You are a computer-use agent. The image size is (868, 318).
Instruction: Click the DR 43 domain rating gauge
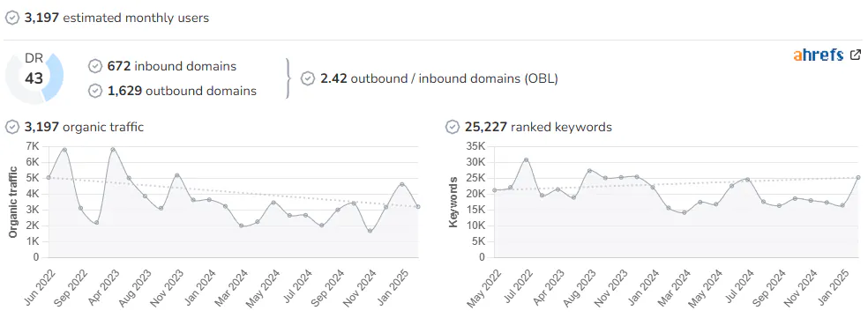click(x=34, y=78)
